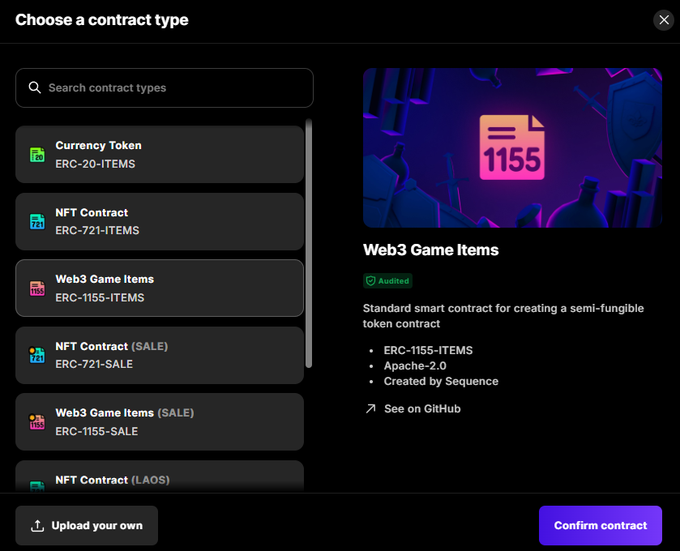Image resolution: width=680 pixels, height=551 pixels.
Task: Click the magnifier search icon
Action: click(35, 88)
